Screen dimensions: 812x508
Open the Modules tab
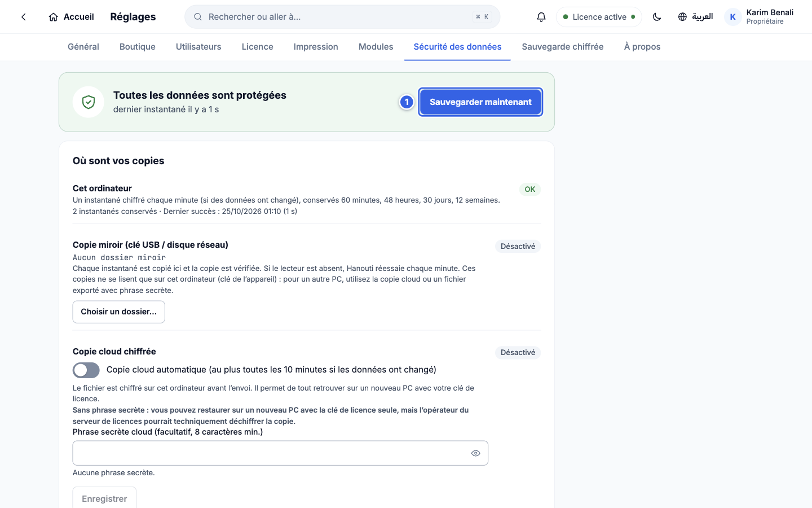point(376,47)
